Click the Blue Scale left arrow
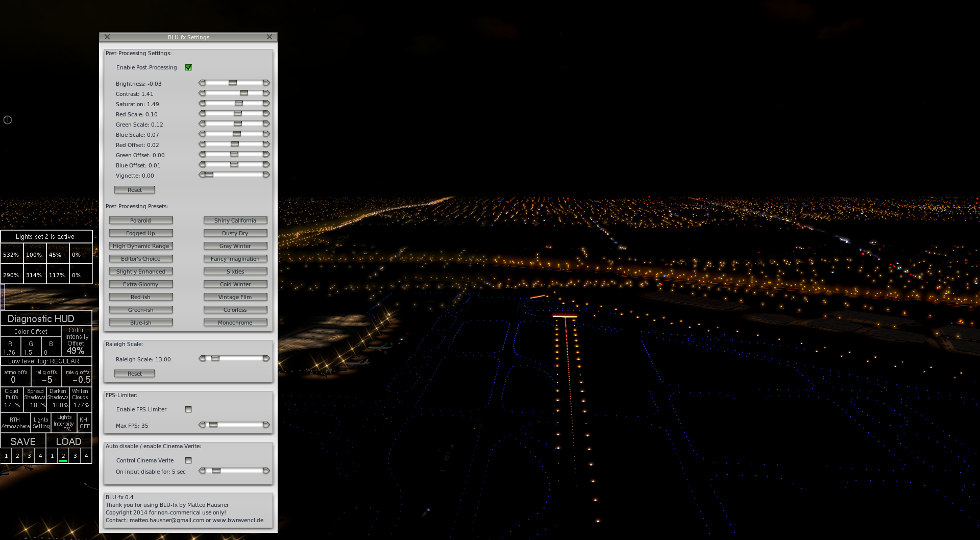Viewport: 980px width, 540px height. pos(202,134)
